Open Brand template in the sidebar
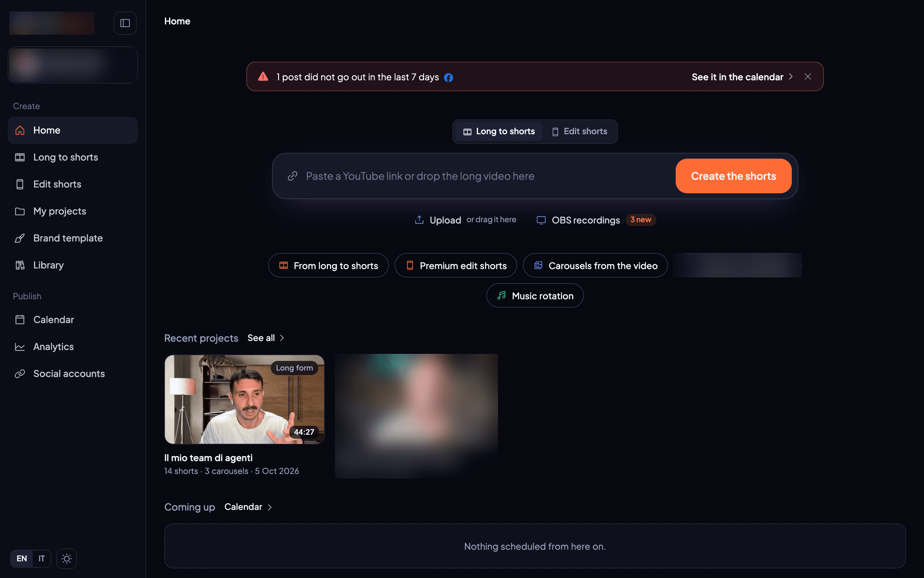This screenshot has width=924, height=578. 73,238
